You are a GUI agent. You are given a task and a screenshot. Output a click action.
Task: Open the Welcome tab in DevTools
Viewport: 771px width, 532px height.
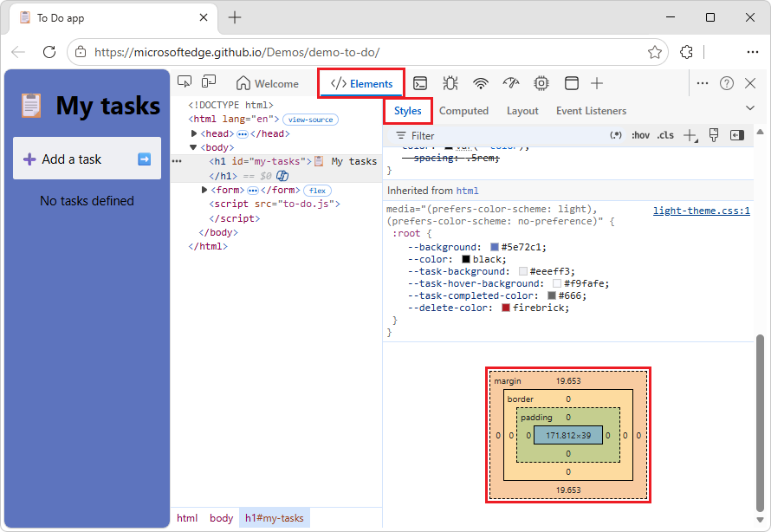point(267,83)
